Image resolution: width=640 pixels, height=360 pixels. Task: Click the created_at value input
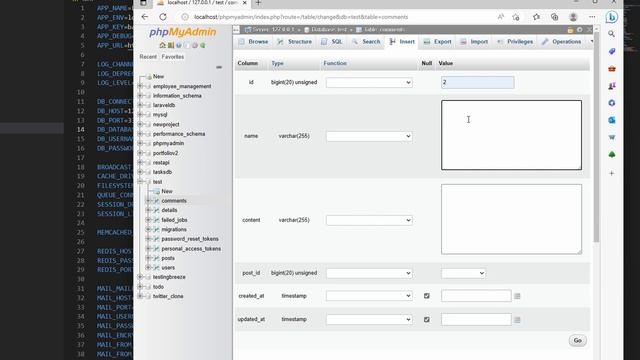pyautogui.click(x=476, y=296)
